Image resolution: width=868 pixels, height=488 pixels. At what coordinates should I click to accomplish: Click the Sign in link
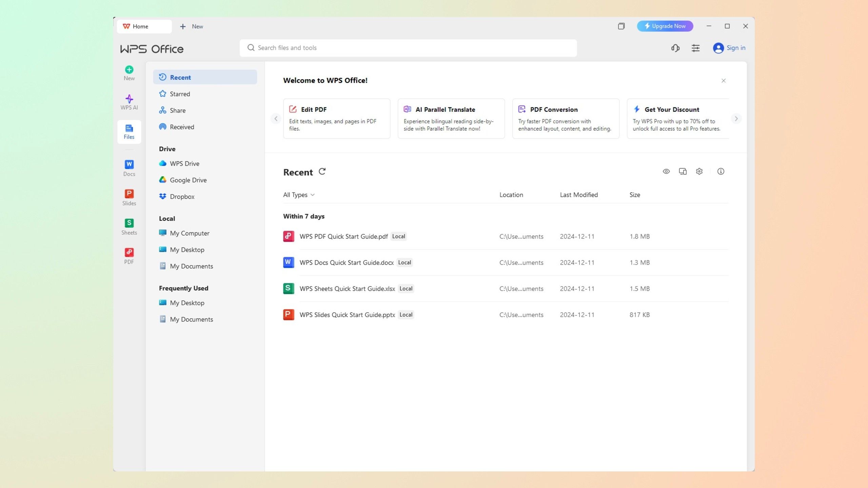736,48
